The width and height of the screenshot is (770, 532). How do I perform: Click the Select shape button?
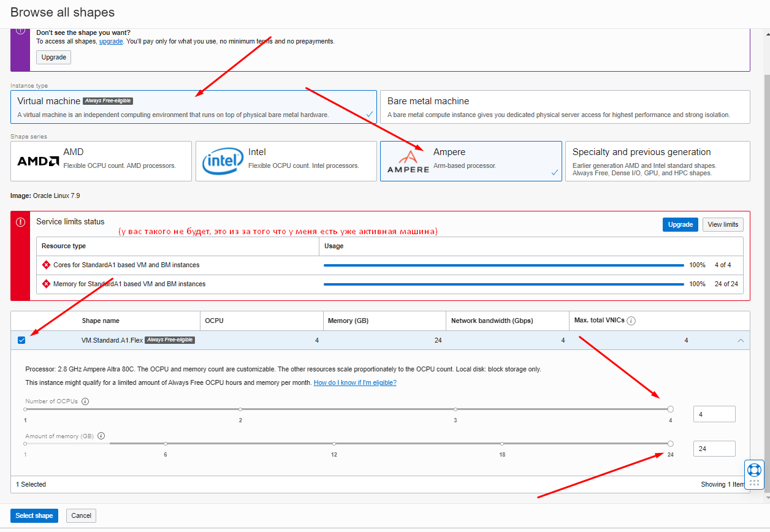pos(34,515)
